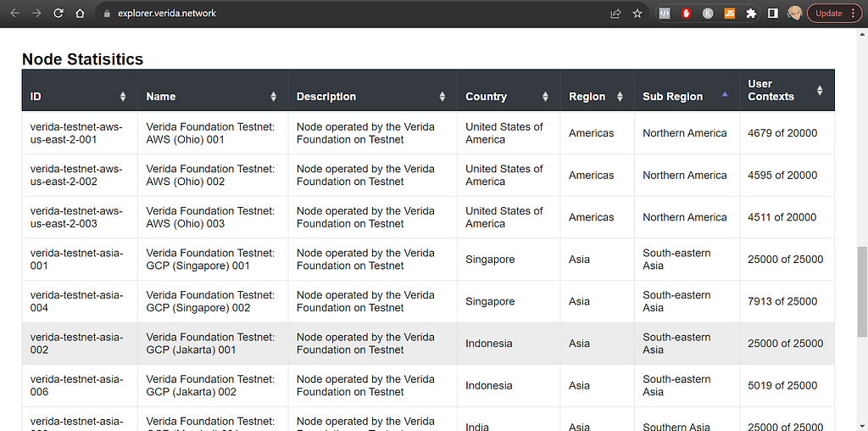Sort nodes by User Contexts
This screenshot has height=431, width=868.
tap(819, 90)
